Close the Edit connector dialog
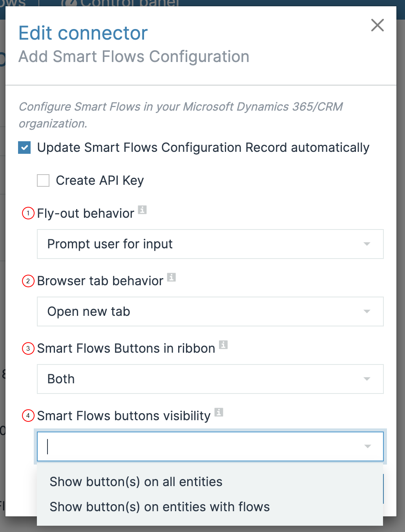This screenshot has height=532, width=405. pyautogui.click(x=378, y=25)
